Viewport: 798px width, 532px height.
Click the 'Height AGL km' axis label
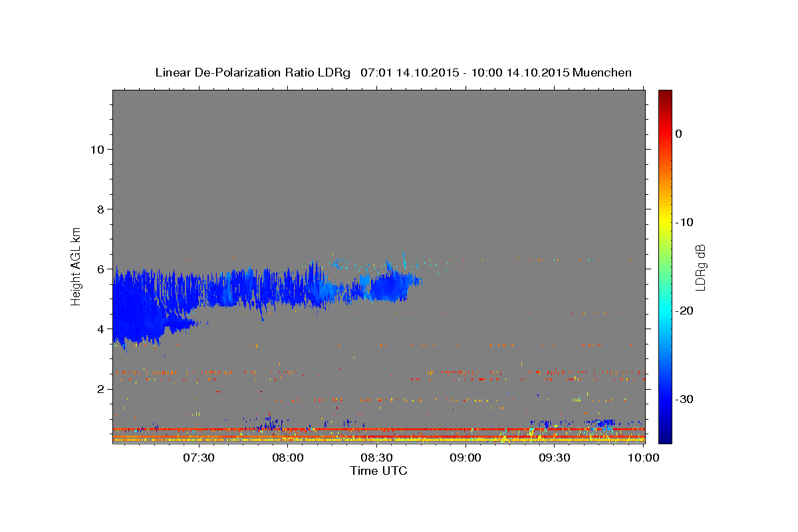(76, 265)
